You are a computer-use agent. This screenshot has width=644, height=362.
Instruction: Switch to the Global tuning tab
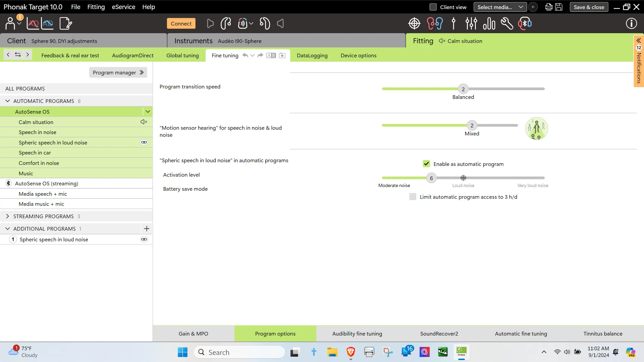(182, 56)
